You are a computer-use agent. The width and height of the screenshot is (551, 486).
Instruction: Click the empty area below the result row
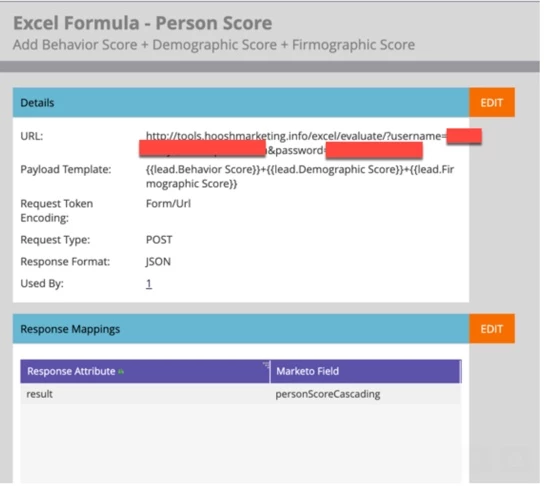(241, 443)
